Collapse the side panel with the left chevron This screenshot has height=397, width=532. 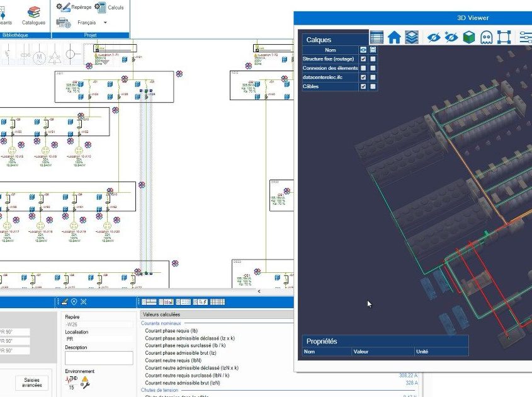coord(259,291)
